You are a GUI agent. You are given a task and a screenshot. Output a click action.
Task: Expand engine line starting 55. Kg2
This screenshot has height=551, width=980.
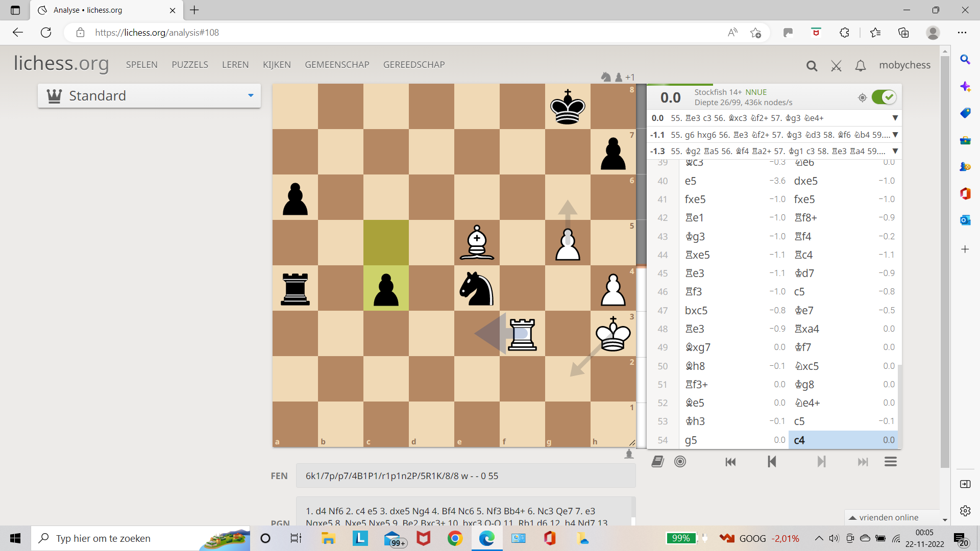pyautogui.click(x=895, y=151)
